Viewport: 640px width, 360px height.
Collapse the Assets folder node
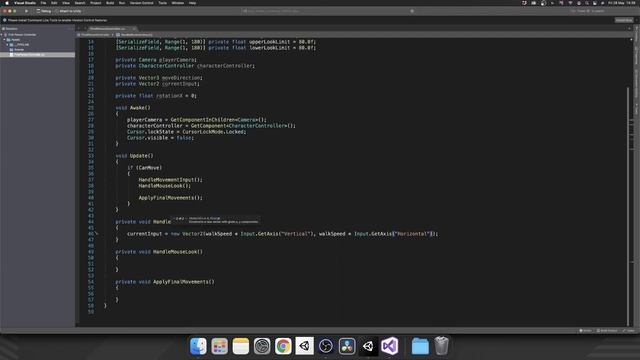point(4,40)
